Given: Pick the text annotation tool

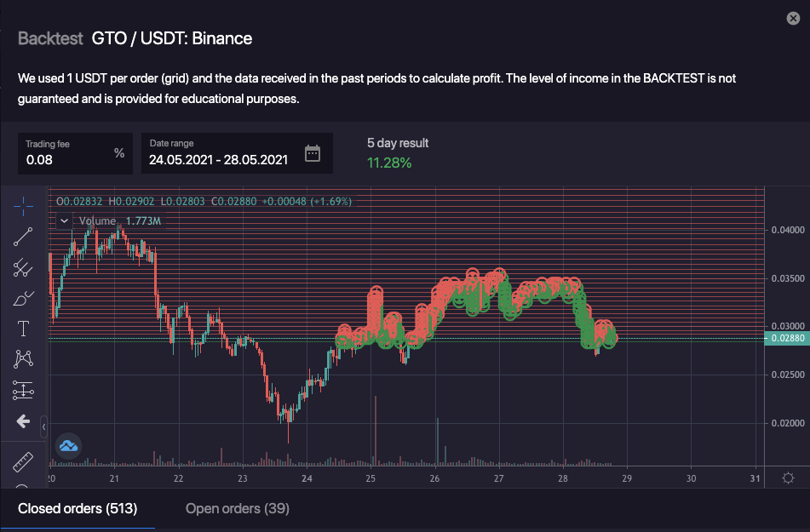Looking at the screenshot, I should [24, 329].
